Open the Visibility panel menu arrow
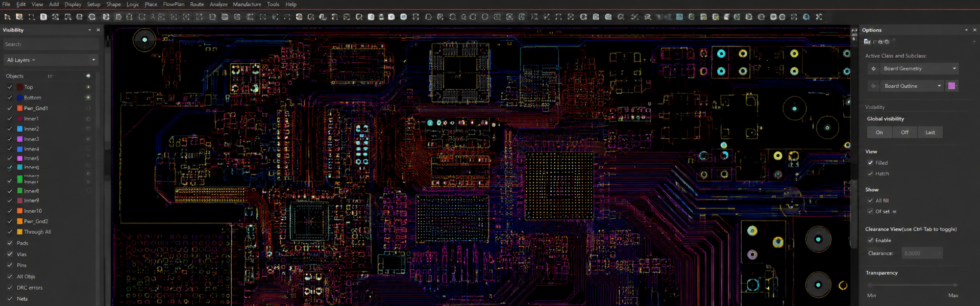Viewport: 980px width, 306px height. coord(90,30)
